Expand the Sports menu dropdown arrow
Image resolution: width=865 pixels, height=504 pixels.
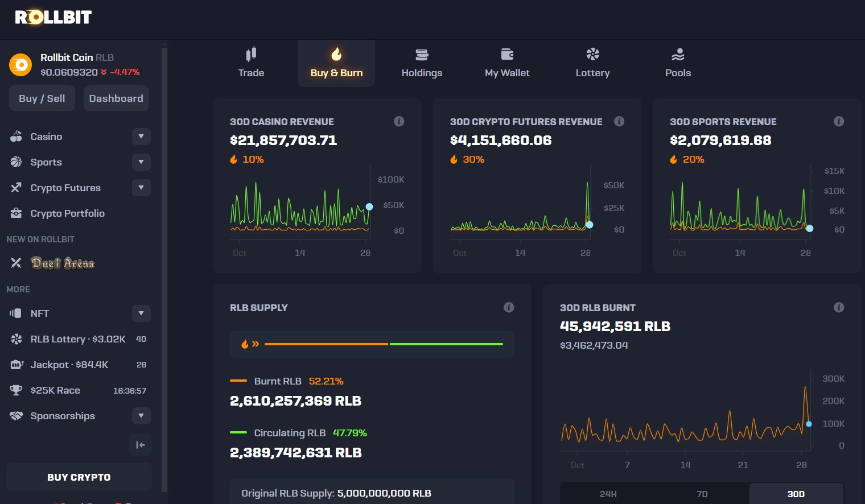click(x=141, y=162)
